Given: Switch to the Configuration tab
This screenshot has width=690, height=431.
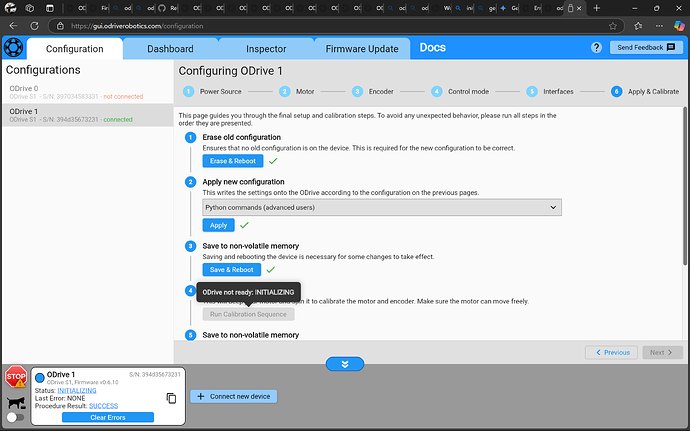Looking at the screenshot, I should (75, 49).
